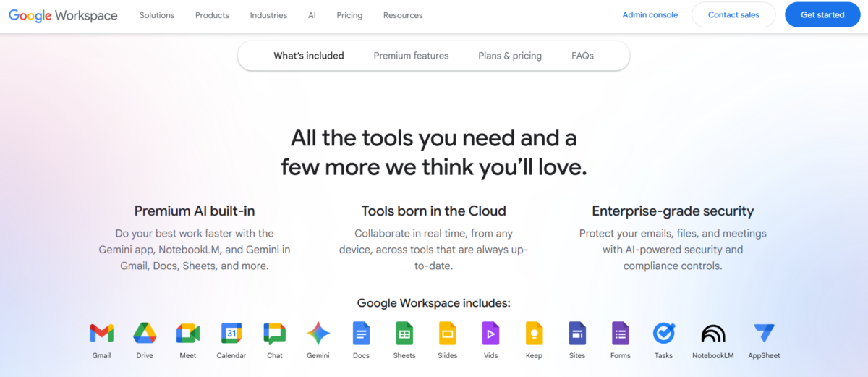Open the Industries menu
Viewport: 868px width, 377px height.
(x=268, y=15)
